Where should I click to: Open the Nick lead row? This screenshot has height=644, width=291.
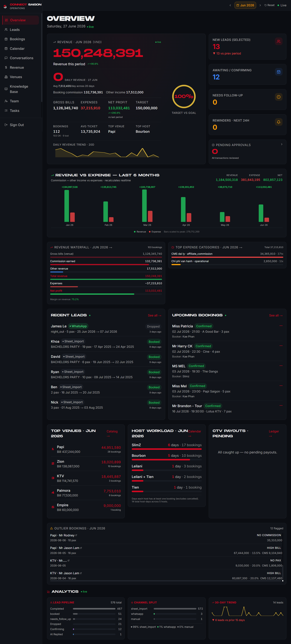point(106,405)
